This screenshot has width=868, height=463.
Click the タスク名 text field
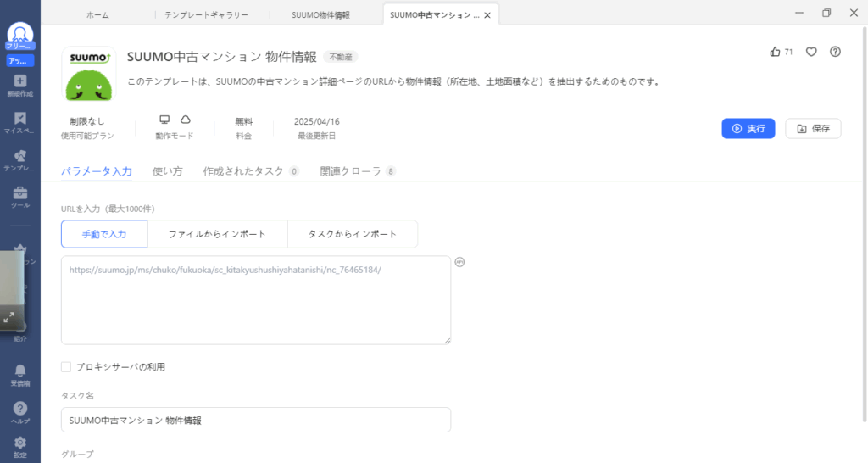coord(256,421)
